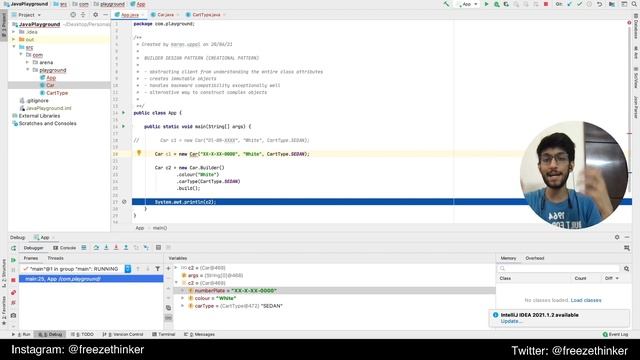This screenshot has height=360, width=640.
Task: Select CartType in project tree
Action: 57,93
